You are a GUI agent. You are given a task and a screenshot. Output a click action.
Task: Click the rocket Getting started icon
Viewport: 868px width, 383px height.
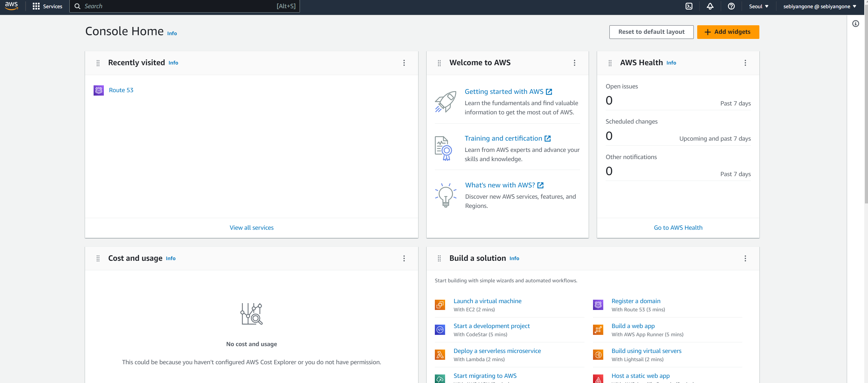pos(445,102)
